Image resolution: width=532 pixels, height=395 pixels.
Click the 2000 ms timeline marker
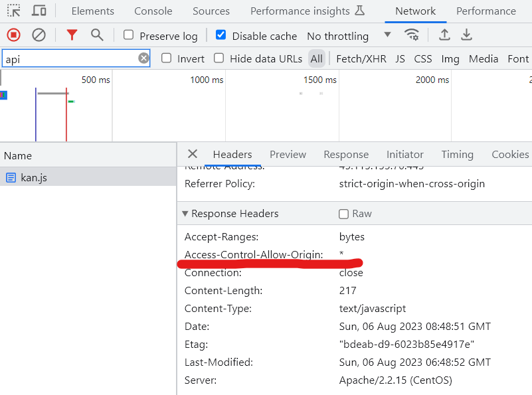432,80
